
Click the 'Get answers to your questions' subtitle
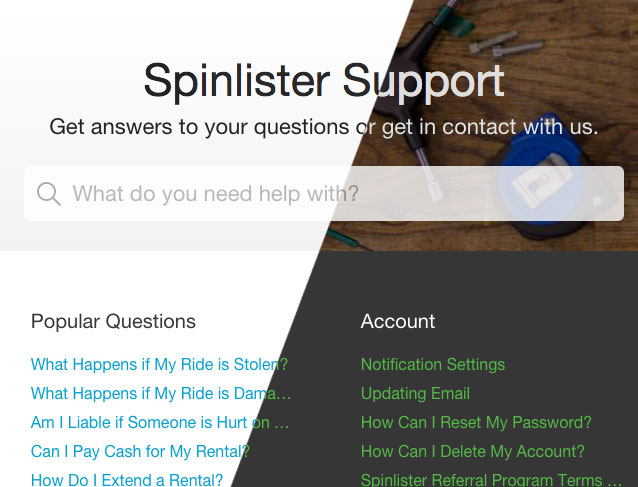pos(324,127)
